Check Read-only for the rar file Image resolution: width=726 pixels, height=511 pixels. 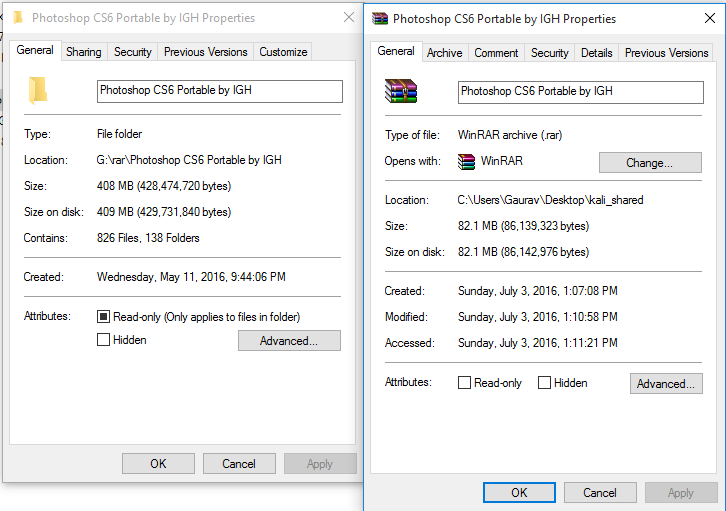464,383
